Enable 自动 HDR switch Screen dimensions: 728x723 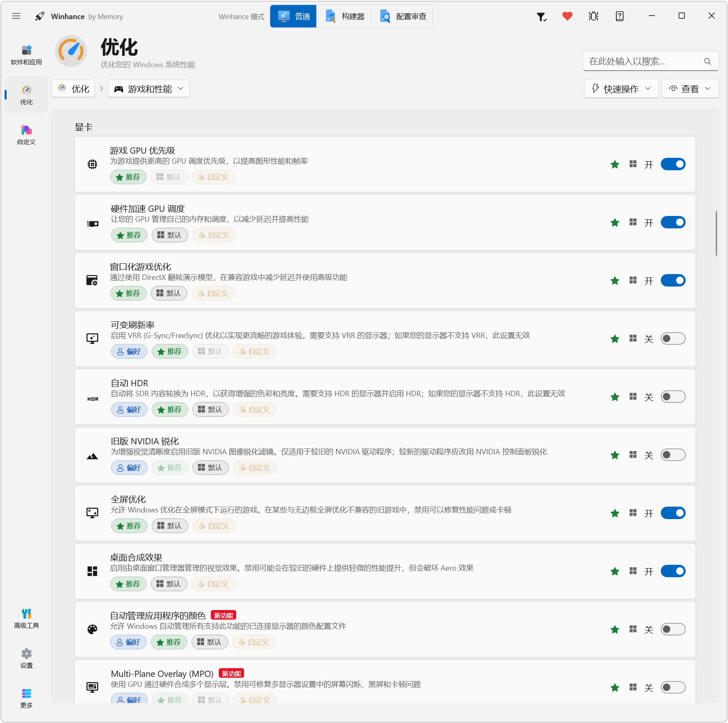(673, 397)
